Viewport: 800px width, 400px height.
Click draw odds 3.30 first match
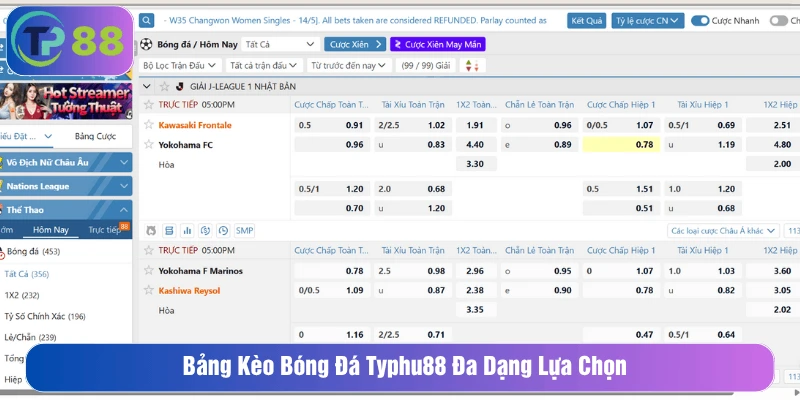pyautogui.click(x=476, y=164)
